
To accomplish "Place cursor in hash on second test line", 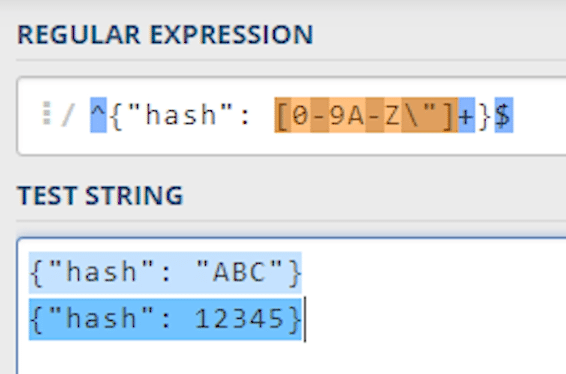I will (101, 318).
